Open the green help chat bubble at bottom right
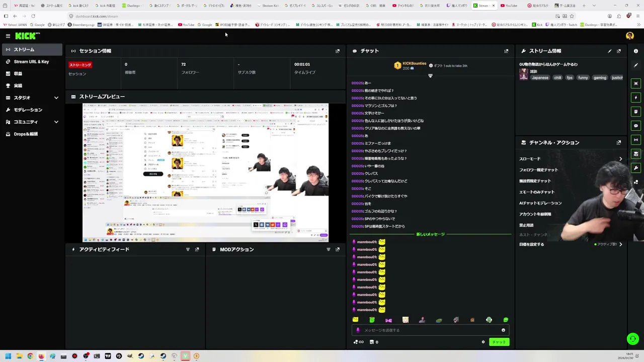 [632, 339]
